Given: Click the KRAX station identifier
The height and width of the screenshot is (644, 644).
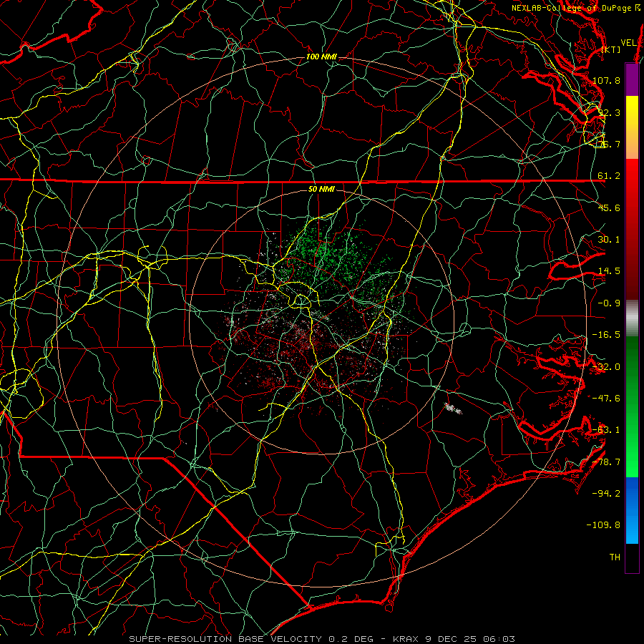Looking at the screenshot, I should point(406,639).
